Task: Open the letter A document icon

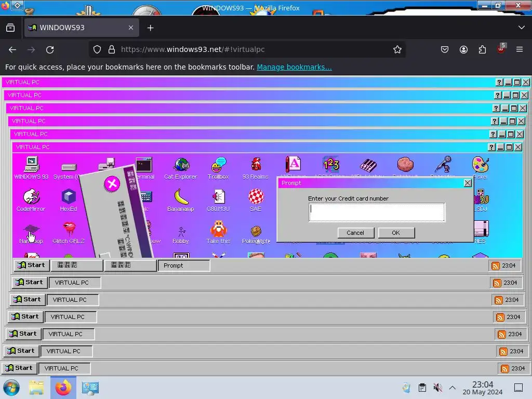Action: 293,165
